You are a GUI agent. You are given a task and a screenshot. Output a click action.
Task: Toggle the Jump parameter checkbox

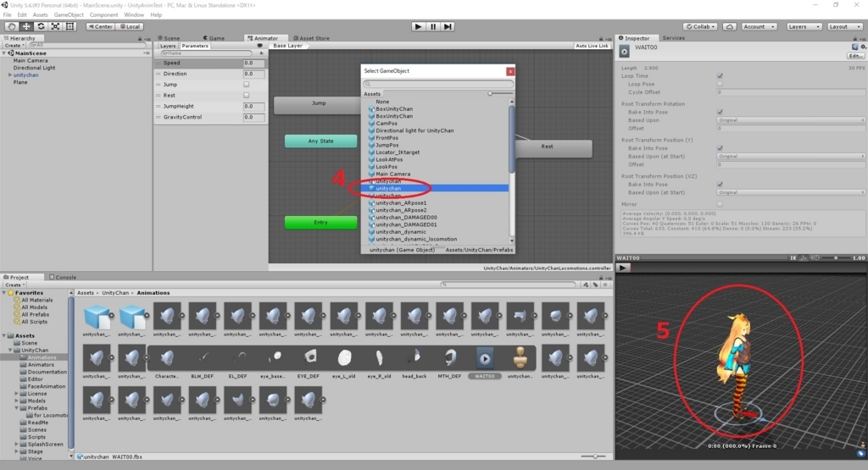pyautogui.click(x=247, y=85)
